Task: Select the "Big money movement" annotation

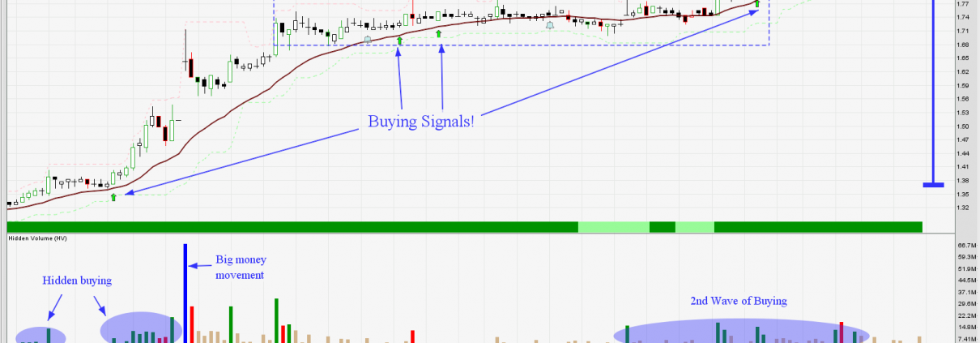Action: pyautogui.click(x=240, y=268)
